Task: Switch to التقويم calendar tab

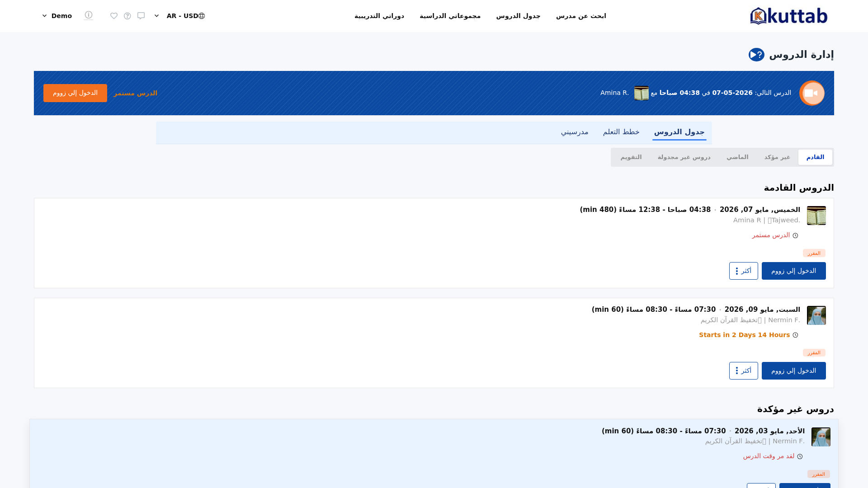Action: tap(631, 157)
